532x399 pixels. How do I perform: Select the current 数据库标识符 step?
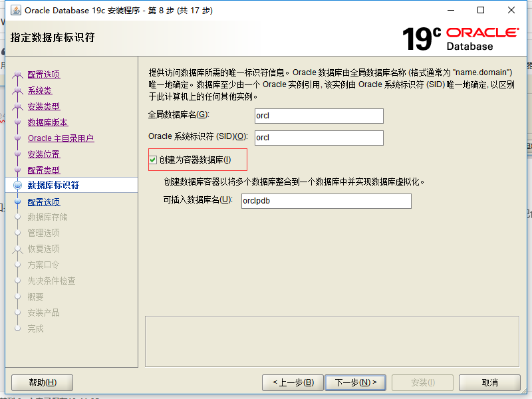(x=53, y=185)
